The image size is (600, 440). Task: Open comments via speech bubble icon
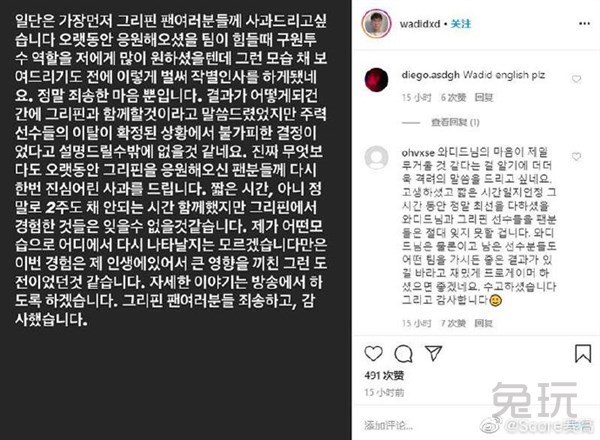[403, 354]
